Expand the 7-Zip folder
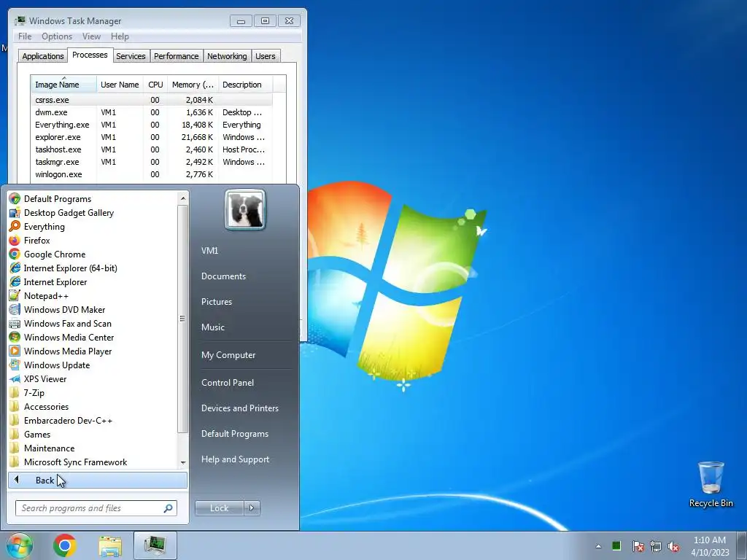 click(x=34, y=393)
